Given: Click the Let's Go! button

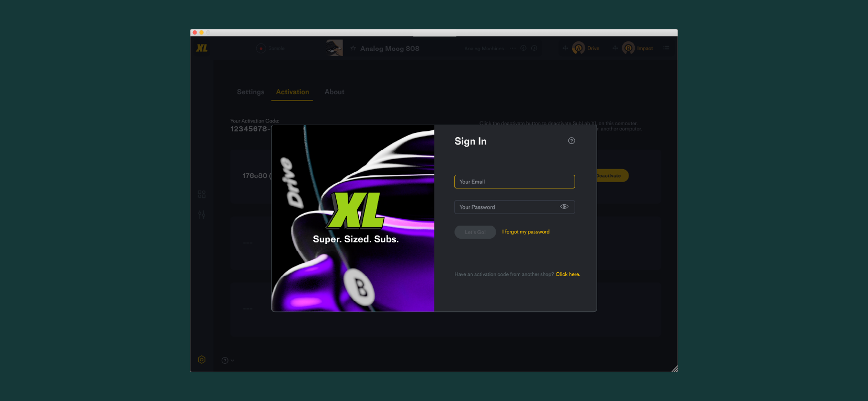Looking at the screenshot, I should click(475, 232).
